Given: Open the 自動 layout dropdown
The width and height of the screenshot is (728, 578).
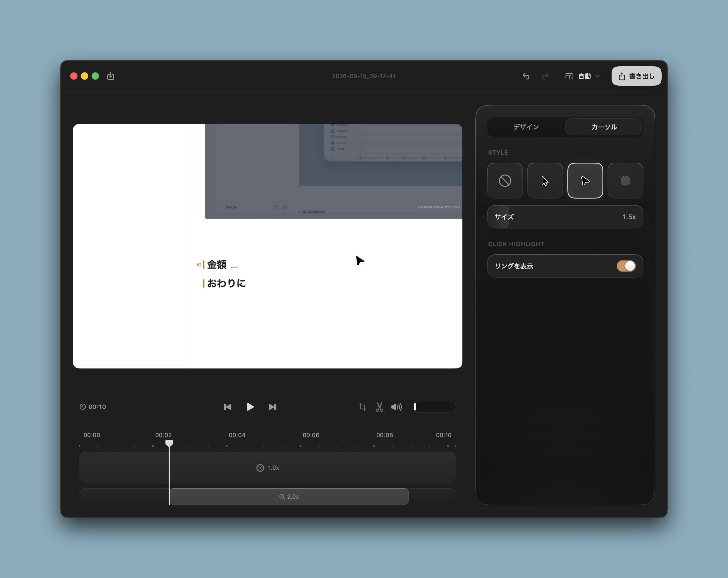Looking at the screenshot, I should pos(583,76).
